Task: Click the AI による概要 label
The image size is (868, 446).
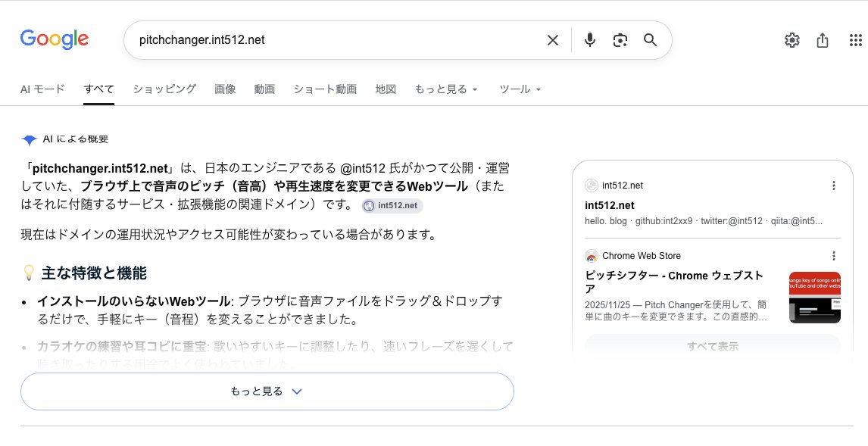Action: (75, 139)
